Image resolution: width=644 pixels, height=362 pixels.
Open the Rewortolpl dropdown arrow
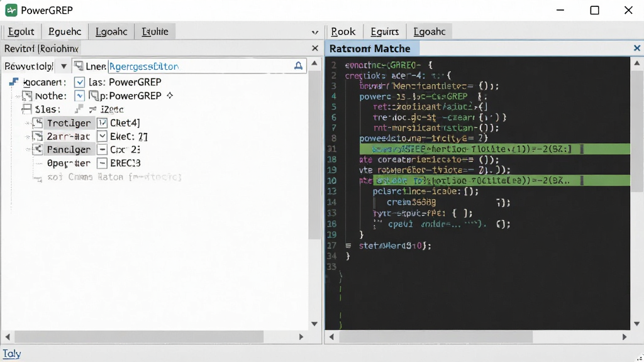(x=64, y=66)
